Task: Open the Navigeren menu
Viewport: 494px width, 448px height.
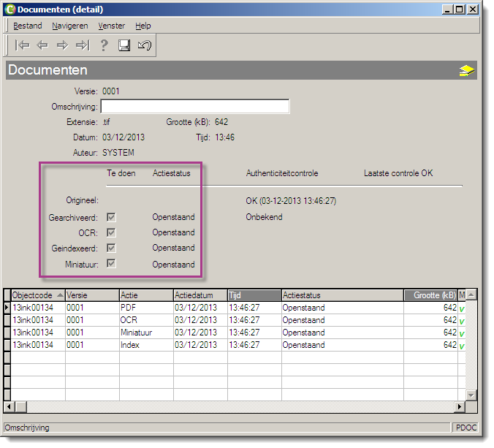Action: point(70,26)
